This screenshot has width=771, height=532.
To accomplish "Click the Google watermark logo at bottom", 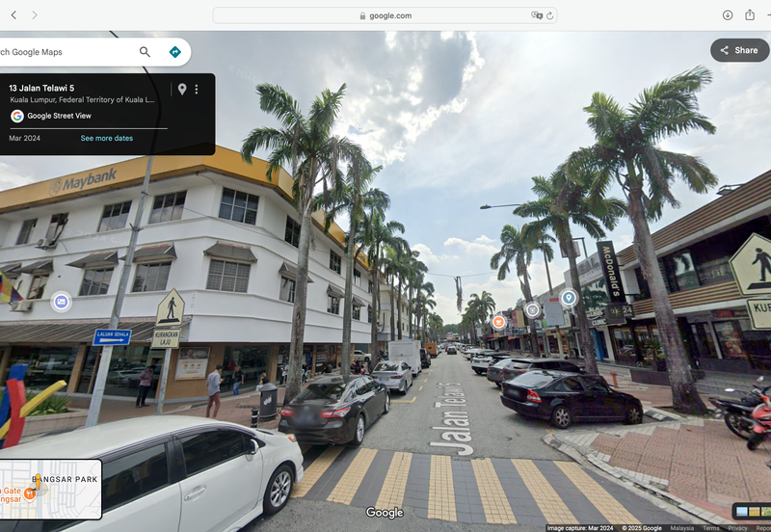I will (x=385, y=513).
